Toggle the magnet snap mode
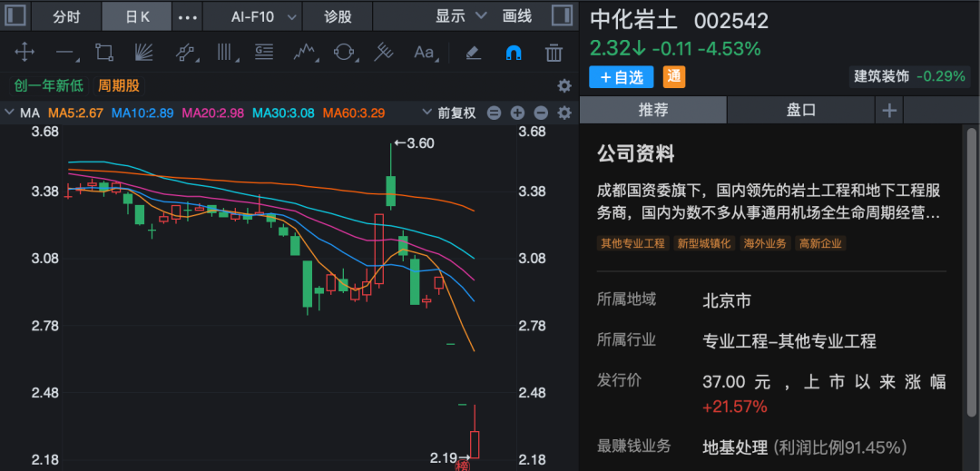The width and height of the screenshot is (980, 471). [513, 53]
